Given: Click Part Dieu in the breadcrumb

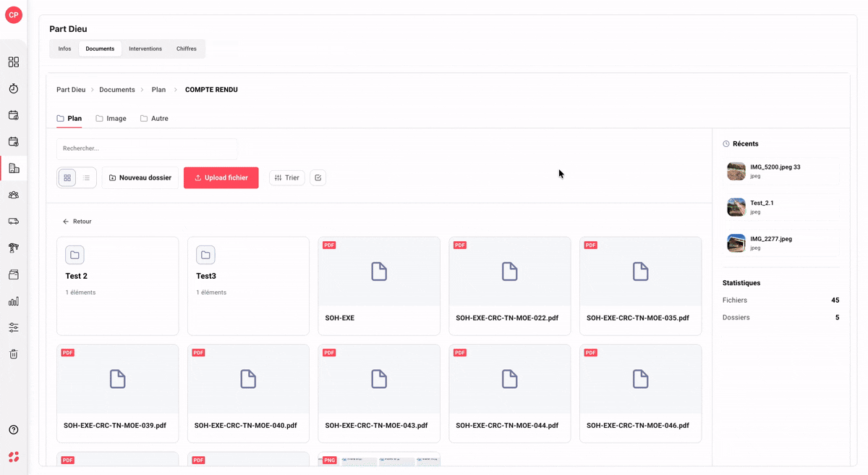Looking at the screenshot, I should point(71,90).
